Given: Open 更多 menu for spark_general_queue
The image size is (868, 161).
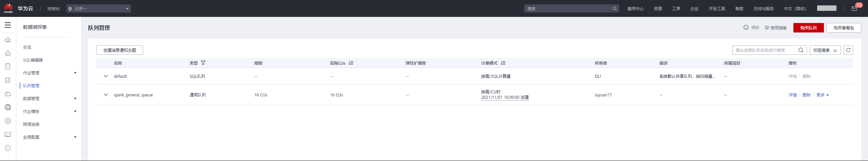Looking at the screenshot, I should [x=823, y=95].
